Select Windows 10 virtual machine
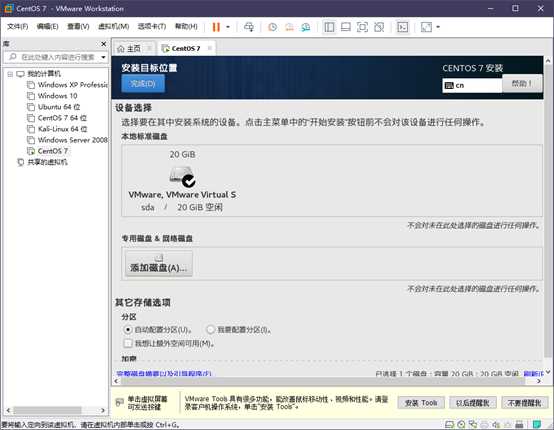The width and height of the screenshot is (554, 430). [x=52, y=96]
